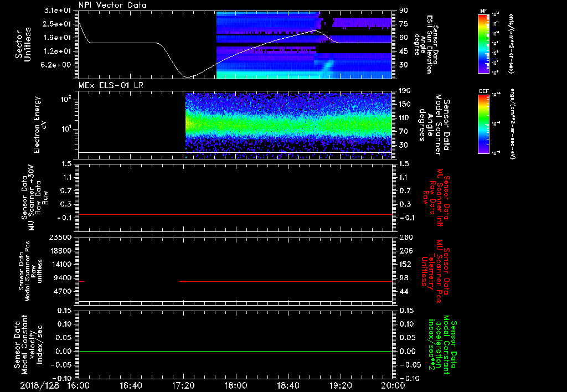This screenshot has height=392, width=567.
Task: Click the red "MU Scanner Int Raw Data" axis title
Action: click(436, 198)
